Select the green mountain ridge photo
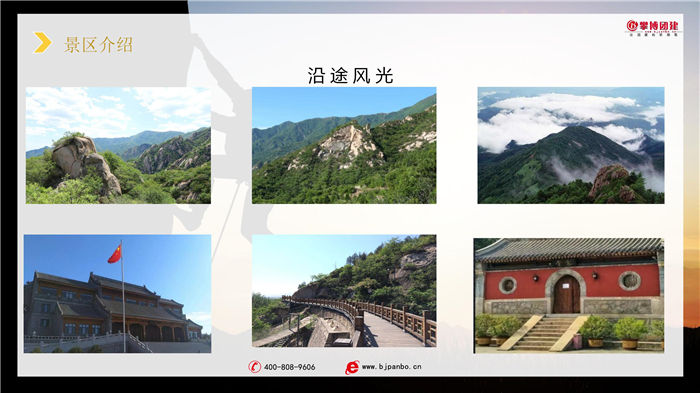Image resolution: width=700 pixels, height=393 pixels. tap(344, 146)
